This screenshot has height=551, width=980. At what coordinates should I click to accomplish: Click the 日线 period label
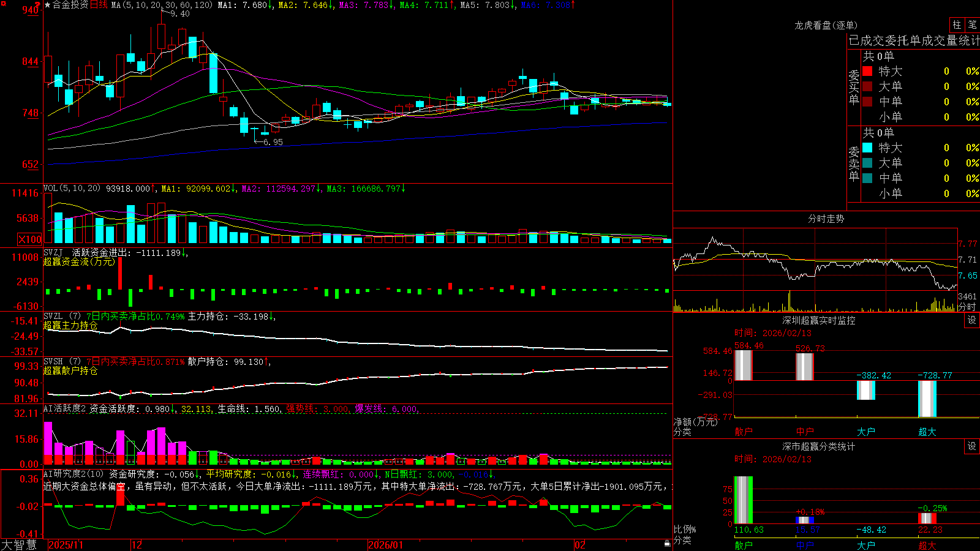click(x=99, y=5)
